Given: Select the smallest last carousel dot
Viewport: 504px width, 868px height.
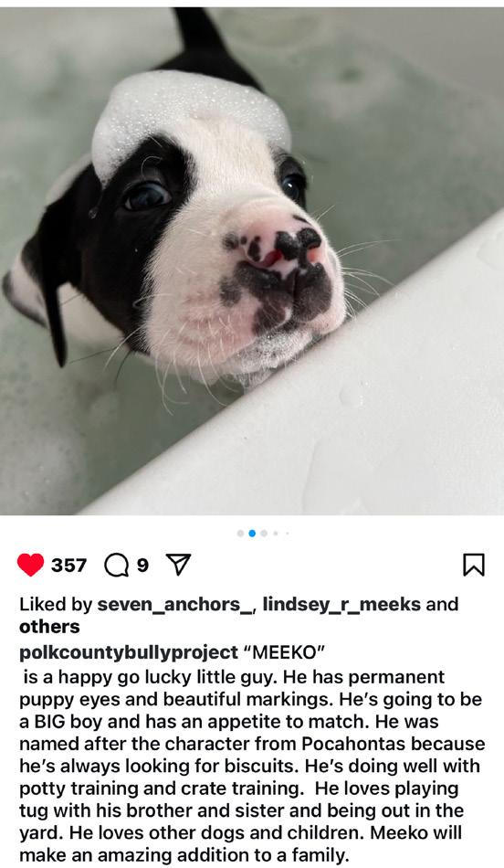Looking at the screenshot, I should click(x=287, y=534).
